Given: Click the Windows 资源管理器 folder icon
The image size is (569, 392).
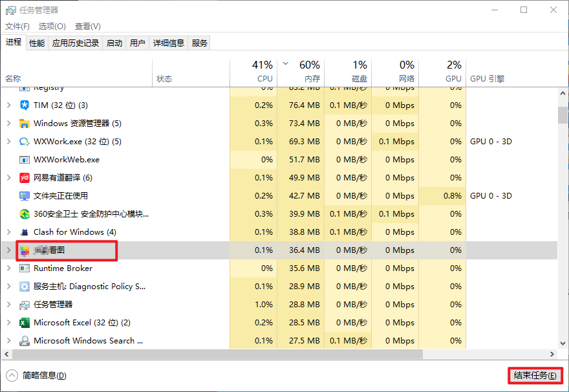Looking at the screenshot, I should pyautogui.click(x=25, y=123).
